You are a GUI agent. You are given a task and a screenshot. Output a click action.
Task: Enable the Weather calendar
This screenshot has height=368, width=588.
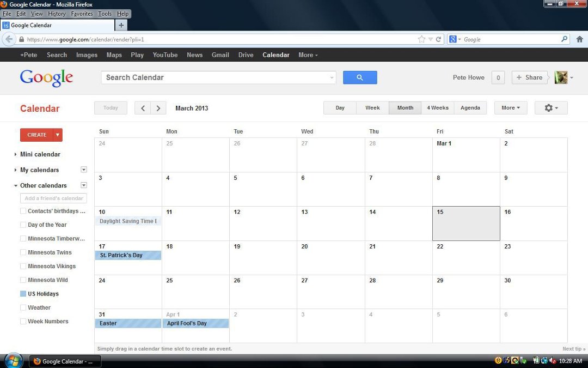point(23,307)
